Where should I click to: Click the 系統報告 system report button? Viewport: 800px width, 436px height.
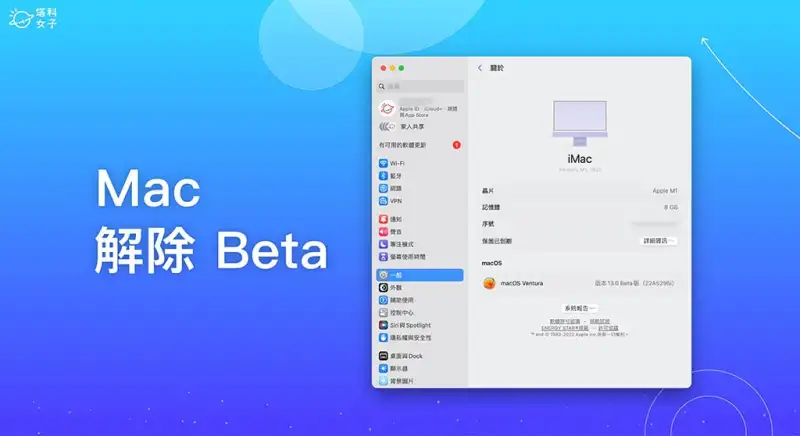(579, 309)
